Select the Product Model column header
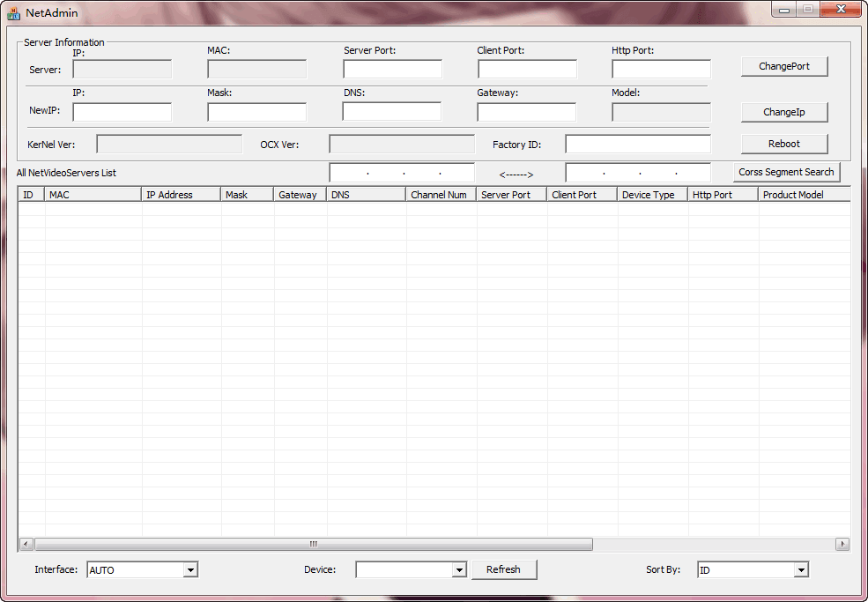 tap(802, 195)
